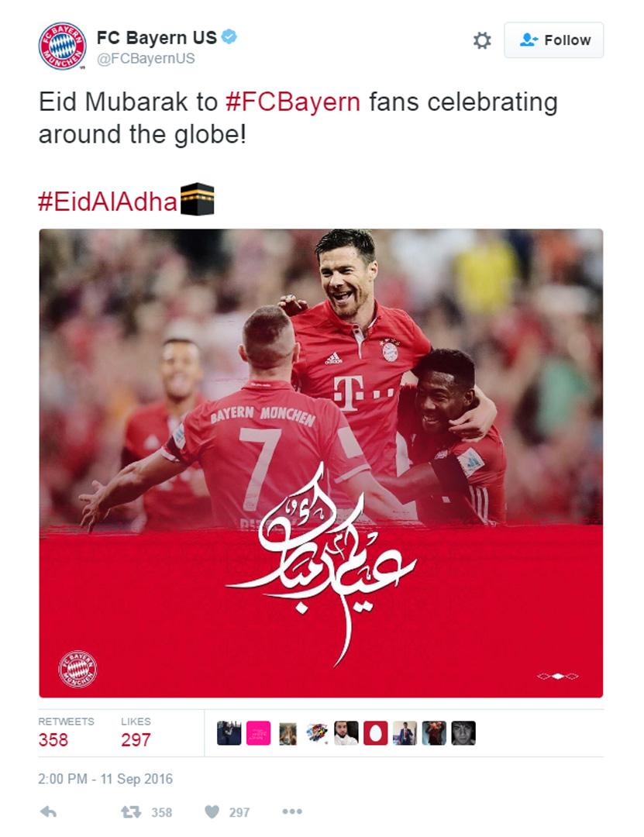Click the pink square liker avatar
The width and height of the screenshot is (644, 837).
click(x=259, y=733)
